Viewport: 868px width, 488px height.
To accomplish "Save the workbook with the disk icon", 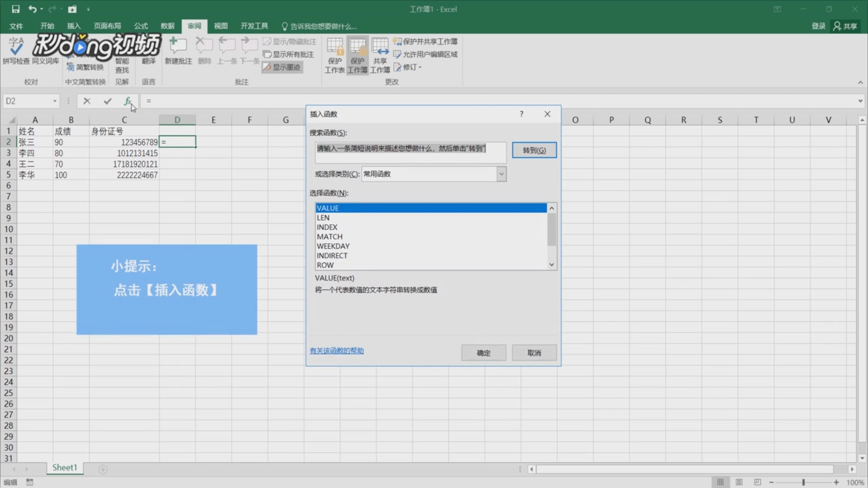I will coord(15,9).
